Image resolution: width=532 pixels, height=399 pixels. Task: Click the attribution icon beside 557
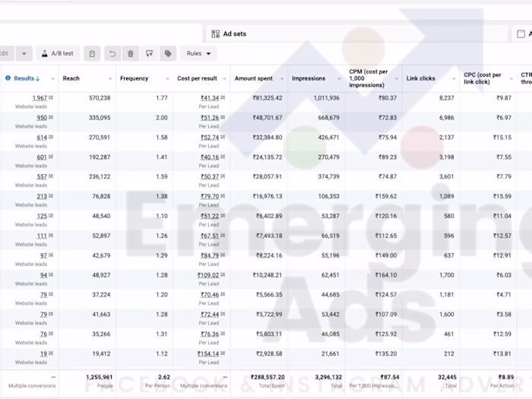[51, 176]
